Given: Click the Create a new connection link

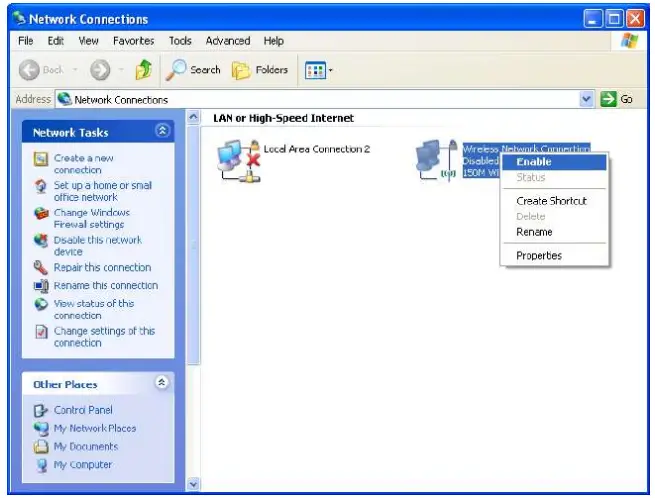Looking at the screenshot, I should click(x=84, y=164).
